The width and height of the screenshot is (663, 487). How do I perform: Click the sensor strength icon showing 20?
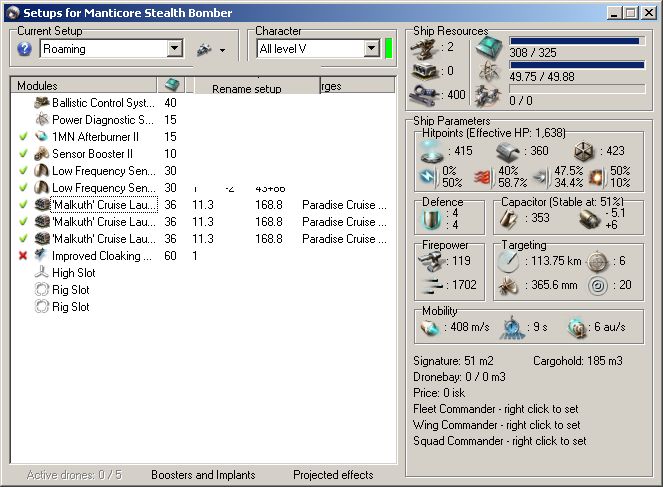pos(597,286)
